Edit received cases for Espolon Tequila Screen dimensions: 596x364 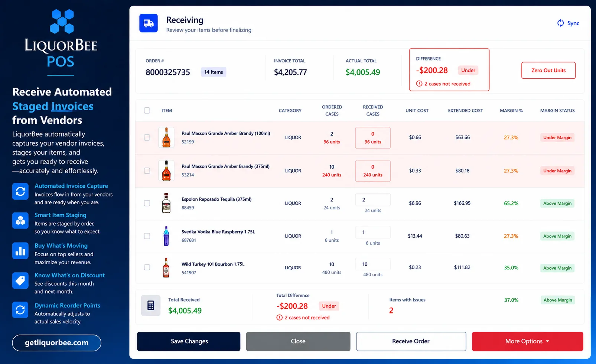[x=373, y=200]
